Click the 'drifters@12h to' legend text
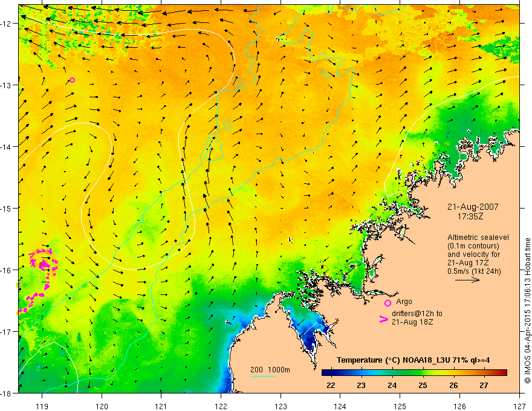532x411 pixels. 417,314
